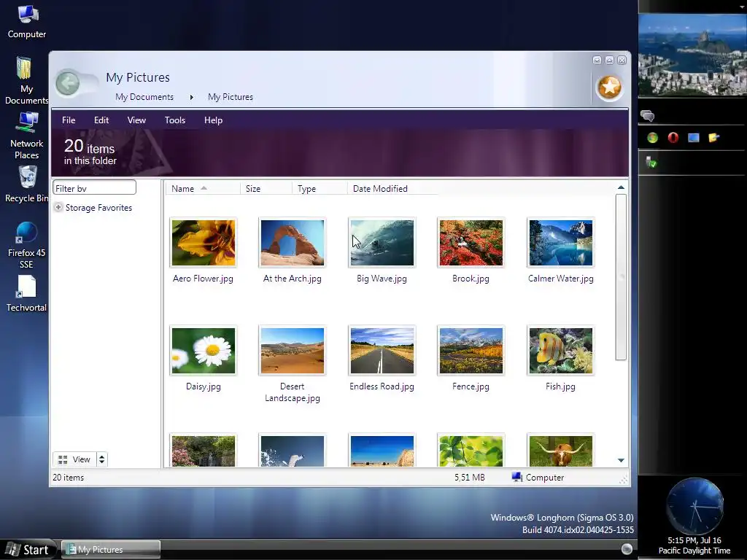Click the scrollbar up arrow
The width and height of the screenshot is (747, 560).
621,187
